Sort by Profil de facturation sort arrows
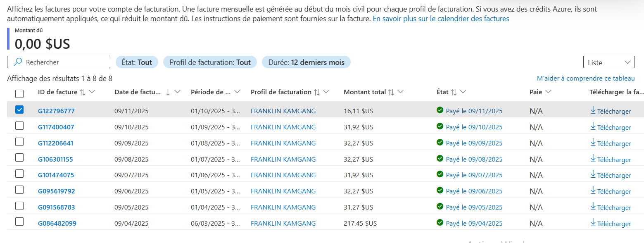The height and width of the screenshot is (243, 644). coord(317,92)
